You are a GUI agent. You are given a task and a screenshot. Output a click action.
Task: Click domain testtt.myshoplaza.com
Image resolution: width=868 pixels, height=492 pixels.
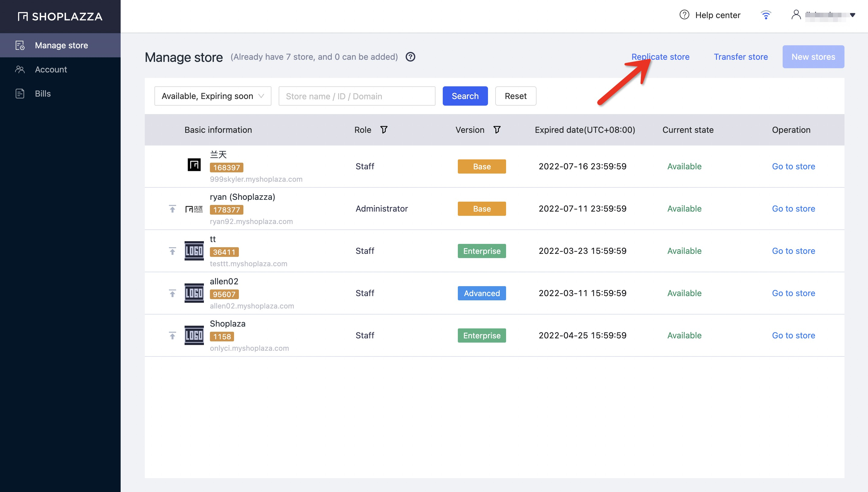(249, 264)
